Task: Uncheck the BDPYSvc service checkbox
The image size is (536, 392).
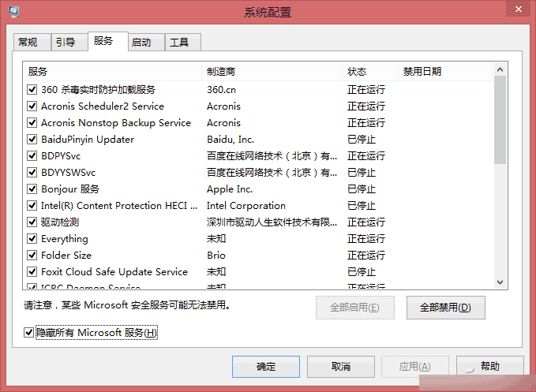Action: coord(32,156)
